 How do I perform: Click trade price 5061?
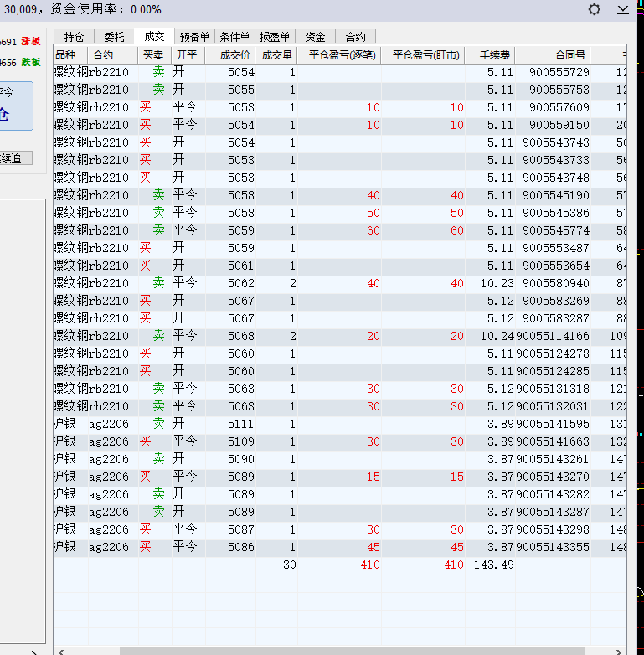click(241, 266)
